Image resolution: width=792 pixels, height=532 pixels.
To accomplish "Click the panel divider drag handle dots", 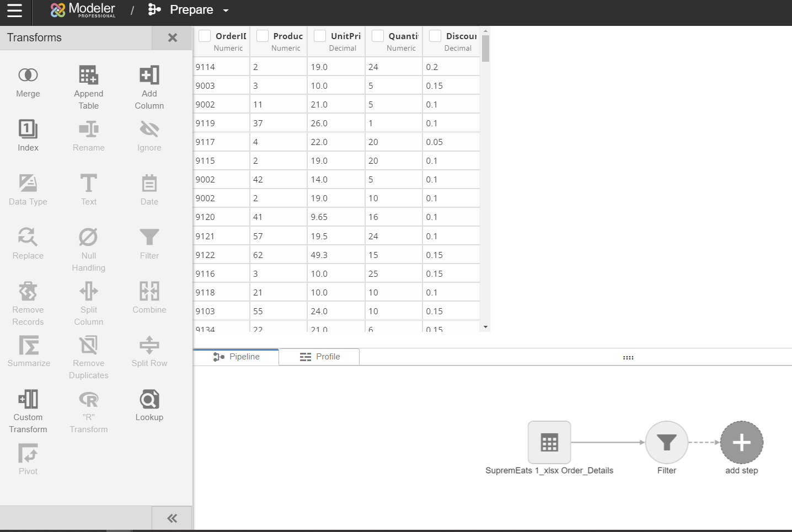I will tap(628, 358).
